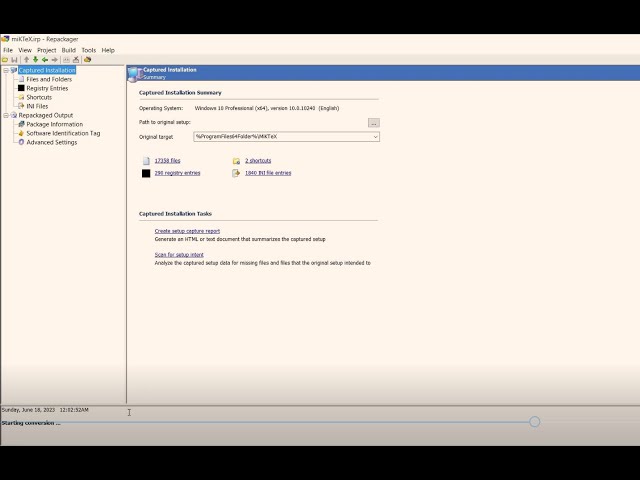Click the Software Identification Tag icon
This screenshot has width=640, height=480.
click(21, 133)
